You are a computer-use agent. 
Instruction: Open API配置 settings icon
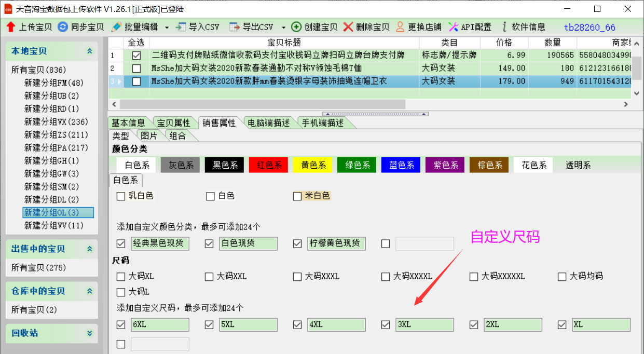[x=453, y=27]
